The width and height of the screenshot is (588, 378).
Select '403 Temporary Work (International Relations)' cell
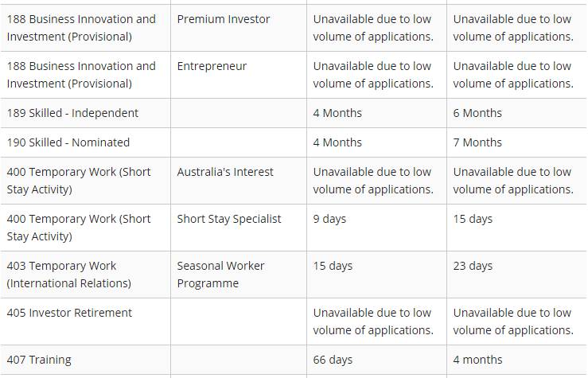(x=85, y=275)
